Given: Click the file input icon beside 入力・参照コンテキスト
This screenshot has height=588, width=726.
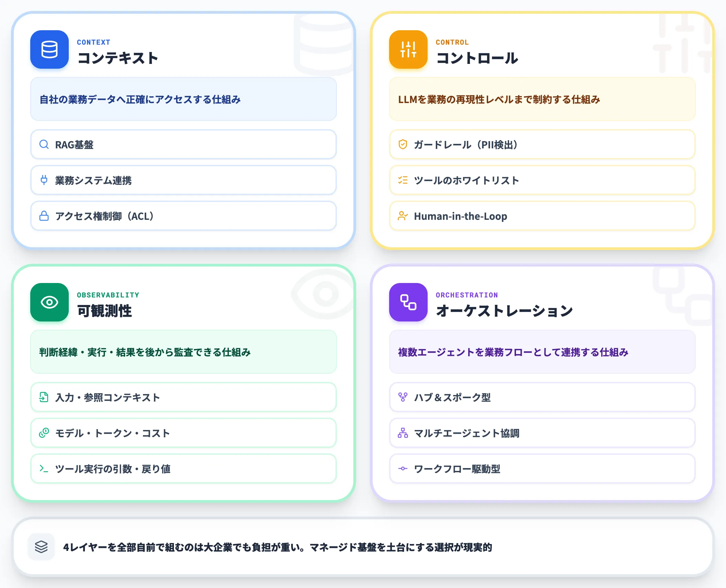Looking at the screenshot, I should (x=44, y=397).
